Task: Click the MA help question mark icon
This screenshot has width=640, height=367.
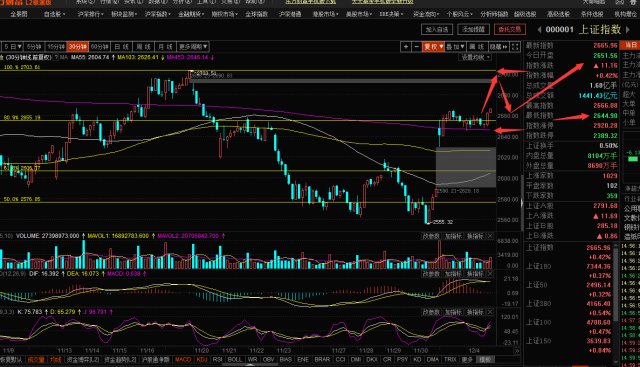Action: click(x=56, y=58)
